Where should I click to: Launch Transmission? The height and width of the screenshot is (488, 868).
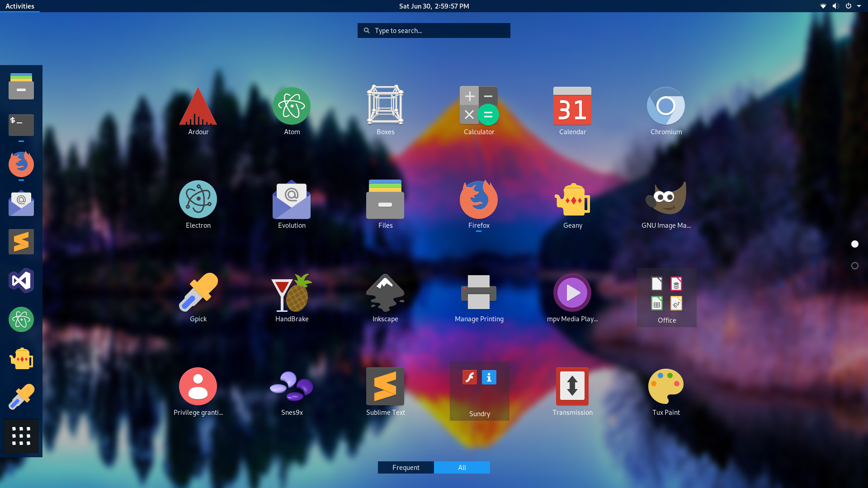572,392
